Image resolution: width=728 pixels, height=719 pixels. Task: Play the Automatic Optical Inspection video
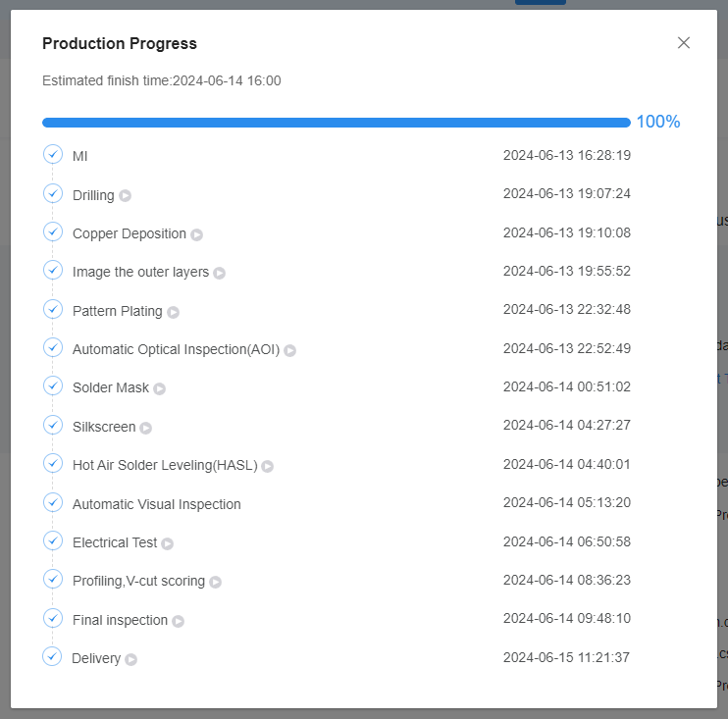290,350
